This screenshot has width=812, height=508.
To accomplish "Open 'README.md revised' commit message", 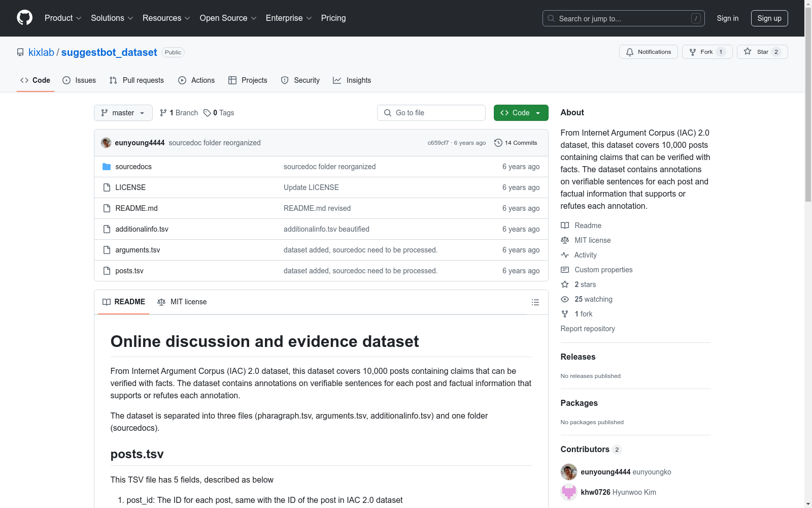I will (x=317, y=208).
